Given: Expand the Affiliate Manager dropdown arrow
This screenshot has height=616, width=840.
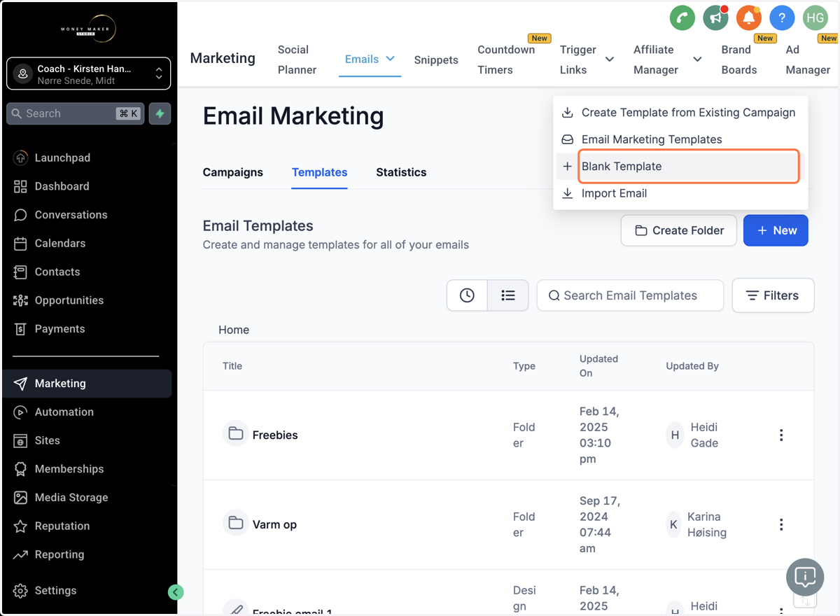Looking at the screenshot, I should pyautogui.click(x=697, y=59).
